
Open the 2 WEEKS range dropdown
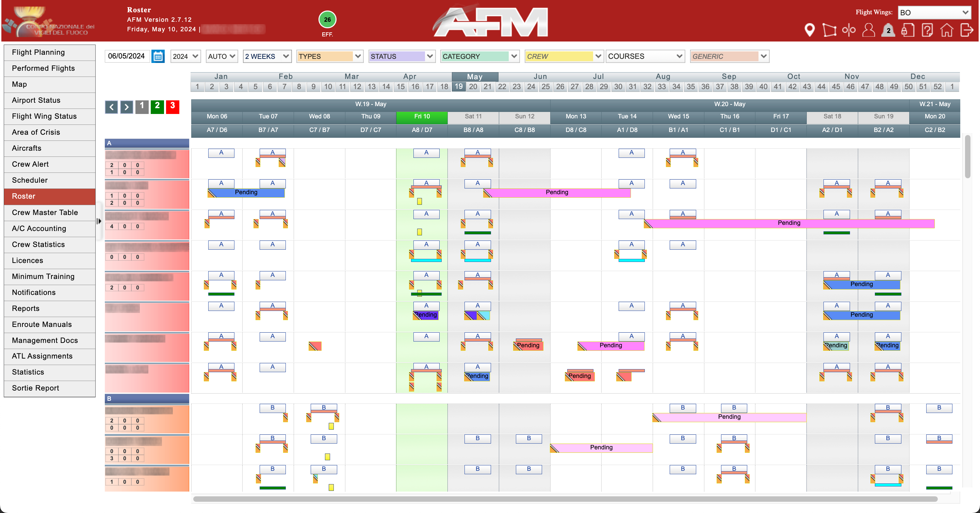pos(267,56)
